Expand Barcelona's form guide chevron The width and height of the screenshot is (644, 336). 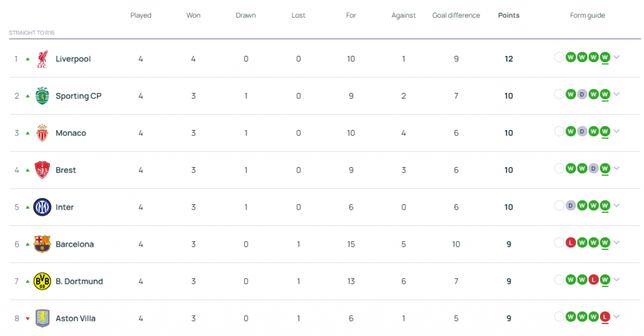coord(616,242)
